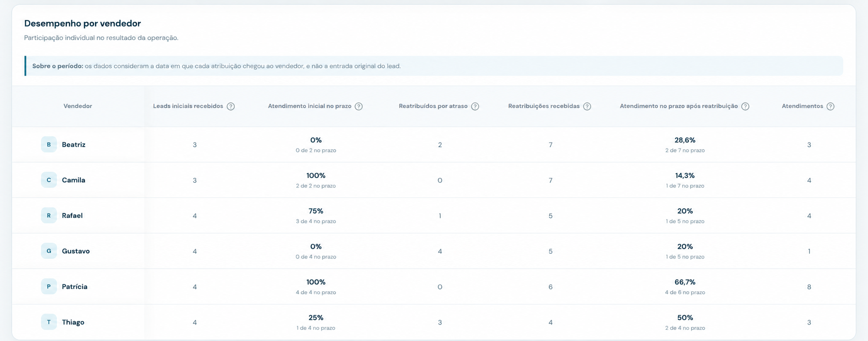This screenshot has width=868, height=341.
Task: Click Gustavo's Atendimentos value 1
Action: tap(809, 251)
